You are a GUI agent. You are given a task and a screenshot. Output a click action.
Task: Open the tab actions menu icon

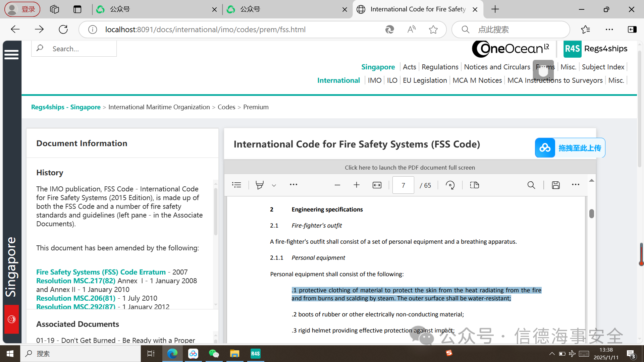tap(77, 9)
